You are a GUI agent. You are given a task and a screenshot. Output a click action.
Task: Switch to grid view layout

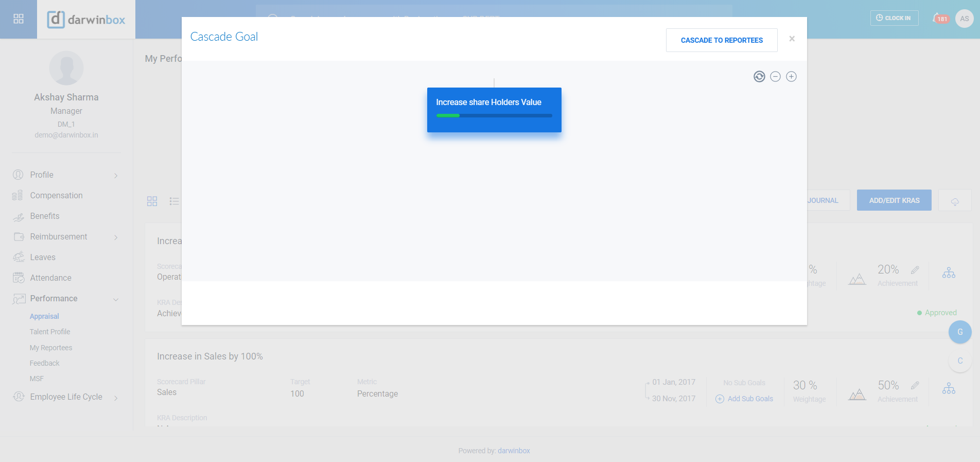152,201
